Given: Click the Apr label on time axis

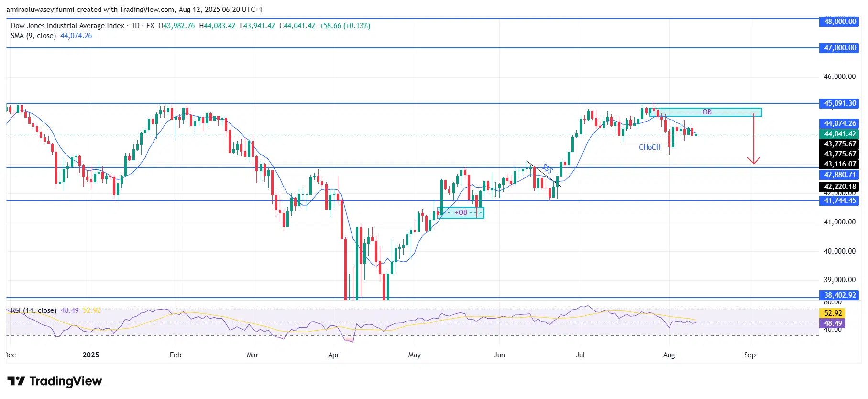Looking at the screenshot, I should (x=333, y=355).
